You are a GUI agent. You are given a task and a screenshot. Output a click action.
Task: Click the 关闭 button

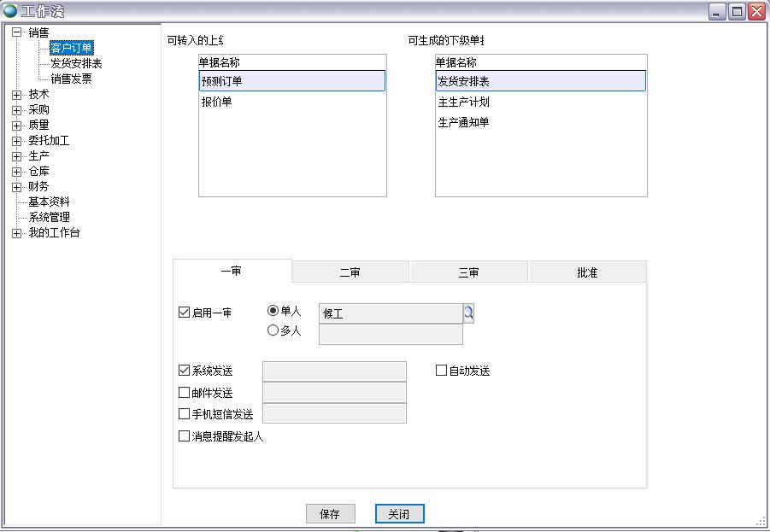[399, 513]
